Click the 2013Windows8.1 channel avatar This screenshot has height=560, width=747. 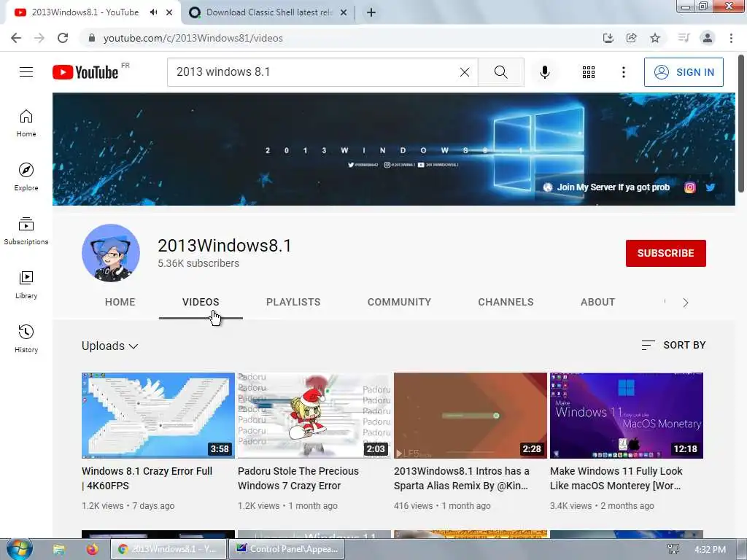[111, 253]
